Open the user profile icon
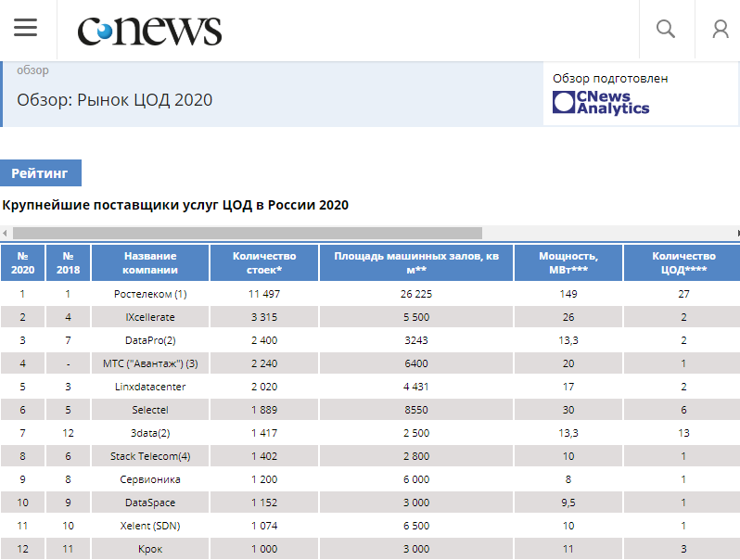 tap(720, 30)
